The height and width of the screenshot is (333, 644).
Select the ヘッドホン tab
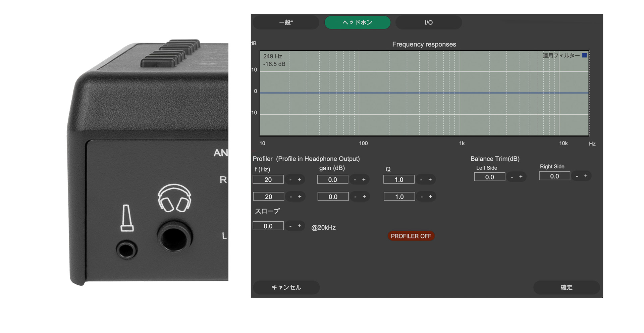358,22
